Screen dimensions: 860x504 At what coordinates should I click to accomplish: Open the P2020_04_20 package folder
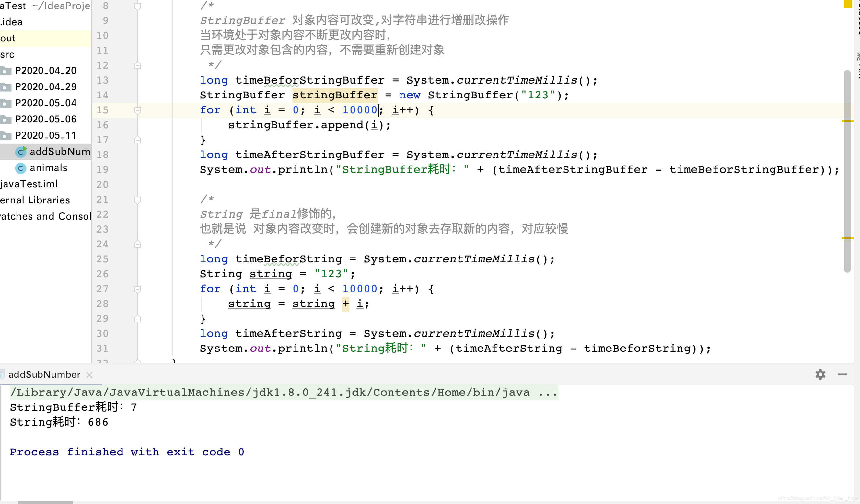click(46, 71)
